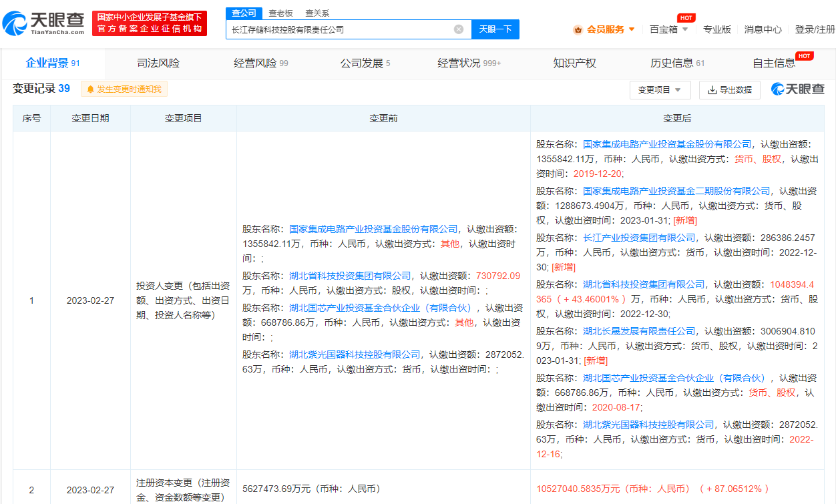Click the 登录/注册 link
This screenshot has height=504, width=836.
(815, 29)
